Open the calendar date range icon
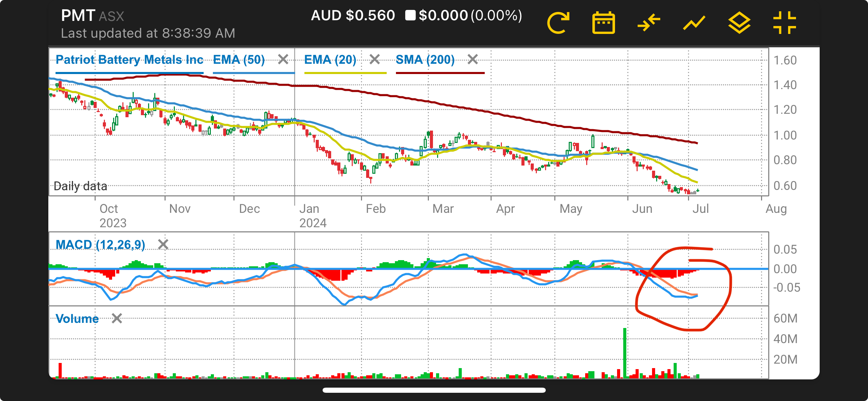The image size is (868, 401). click(603, 23)
